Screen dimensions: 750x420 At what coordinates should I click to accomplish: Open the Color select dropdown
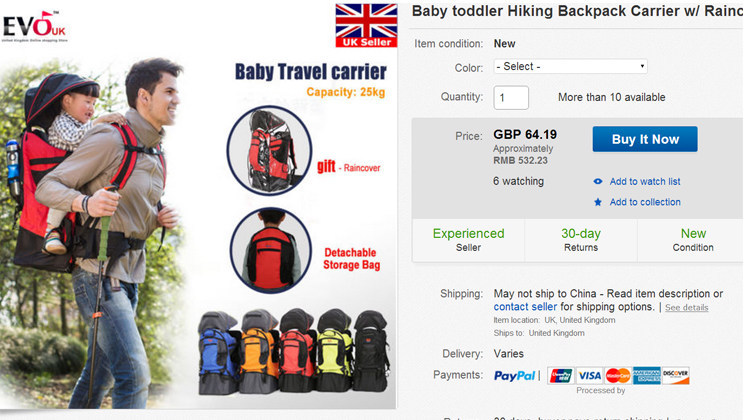point(571,66)
